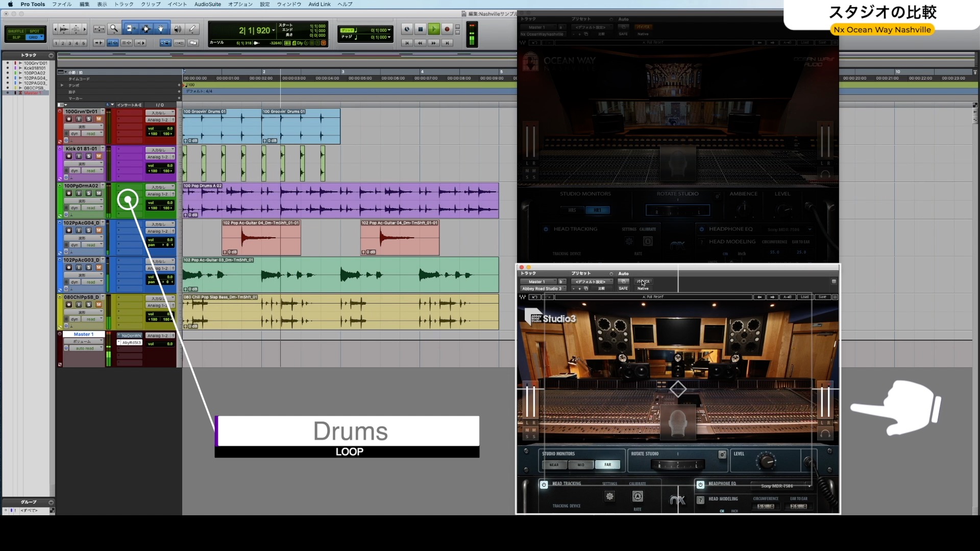The height and width of the screenshot is (551, 980).
Task: Solo the 102PpAcG04_D track
Action: click(89, 231)
